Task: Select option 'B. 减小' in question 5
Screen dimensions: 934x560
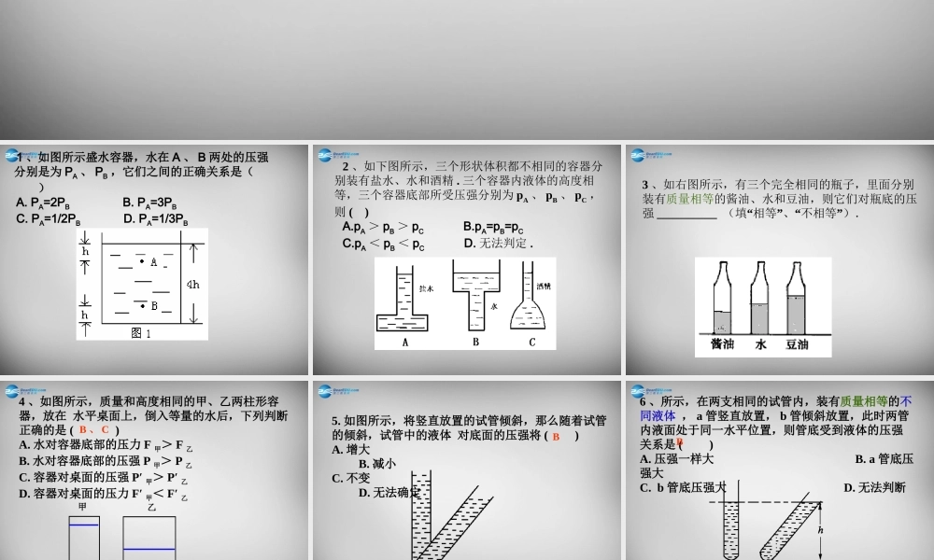Action: [377, 464]
